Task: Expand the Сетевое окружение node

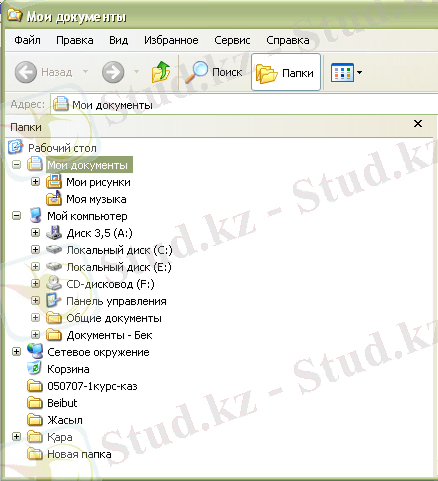Action: pos(16,352)
